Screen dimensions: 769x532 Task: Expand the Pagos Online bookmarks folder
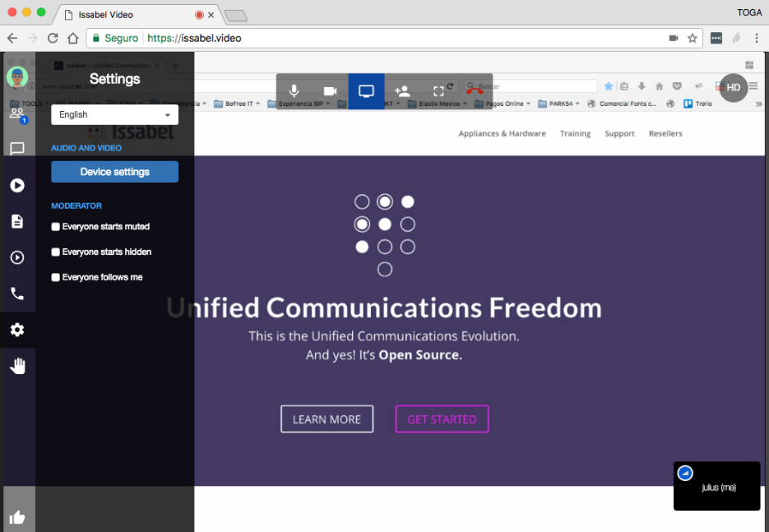coord(503,104)
